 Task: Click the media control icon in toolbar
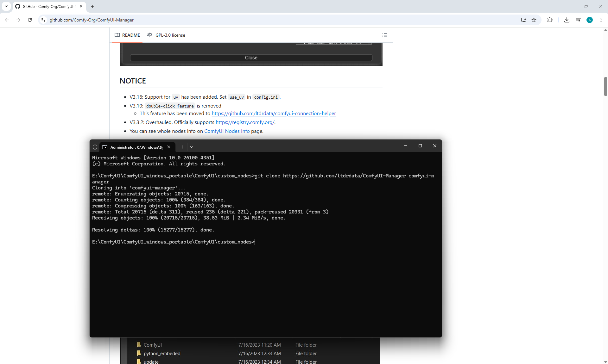[x=578, y=20]
